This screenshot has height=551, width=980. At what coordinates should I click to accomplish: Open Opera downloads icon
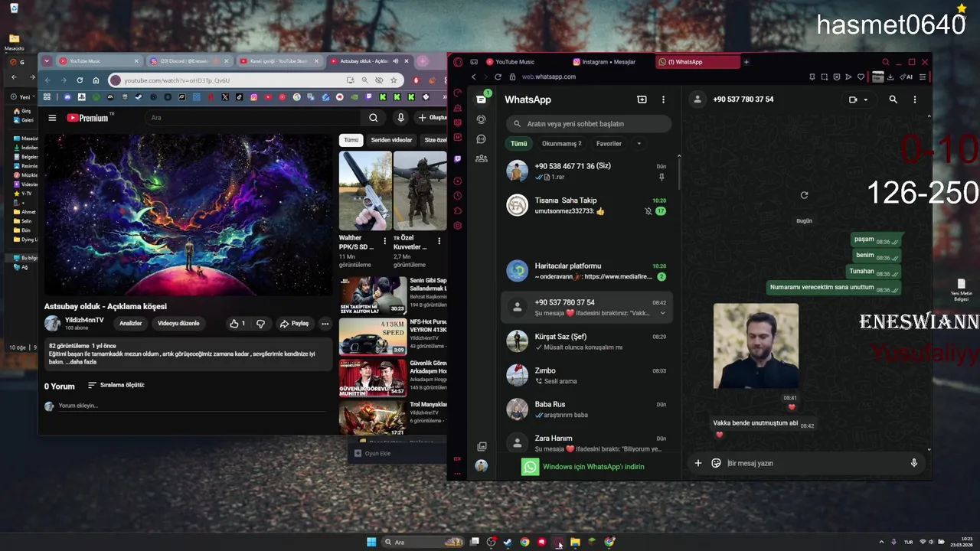pyautogui.click(x=890, y=77)
